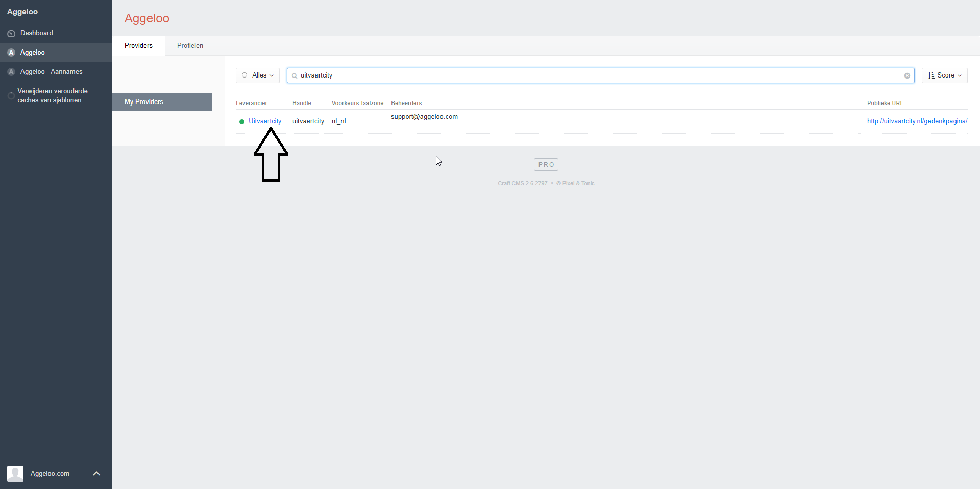Click green status dot of Uitvaartcity
Viewport: 980px width, 489px height.
click(242, 122)
